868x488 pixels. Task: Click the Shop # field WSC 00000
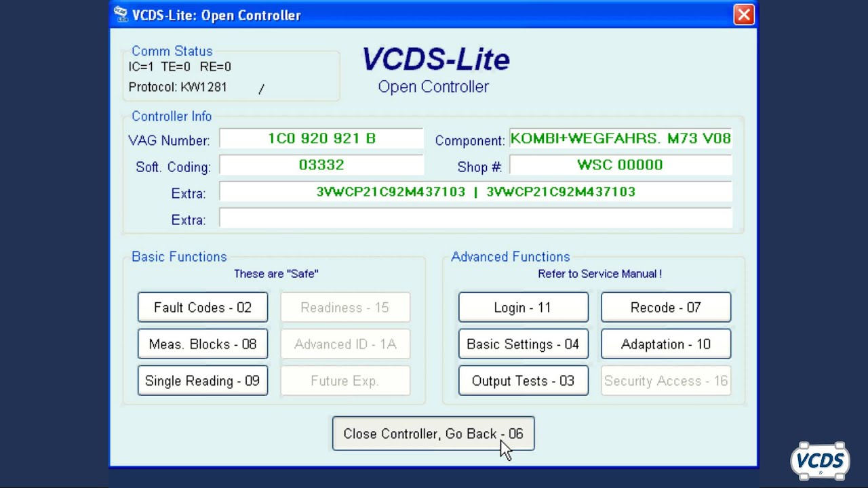[620, 165]
